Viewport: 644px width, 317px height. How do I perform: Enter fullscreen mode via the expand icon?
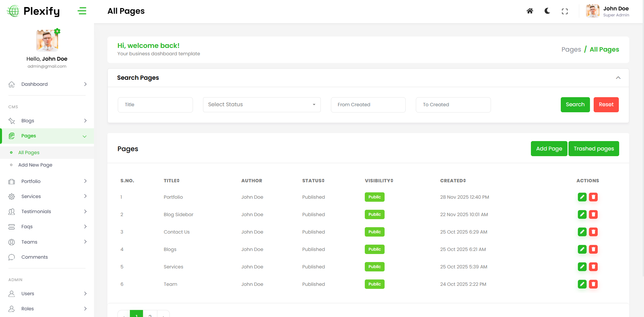pyautogui.click(x=564, y=11)
